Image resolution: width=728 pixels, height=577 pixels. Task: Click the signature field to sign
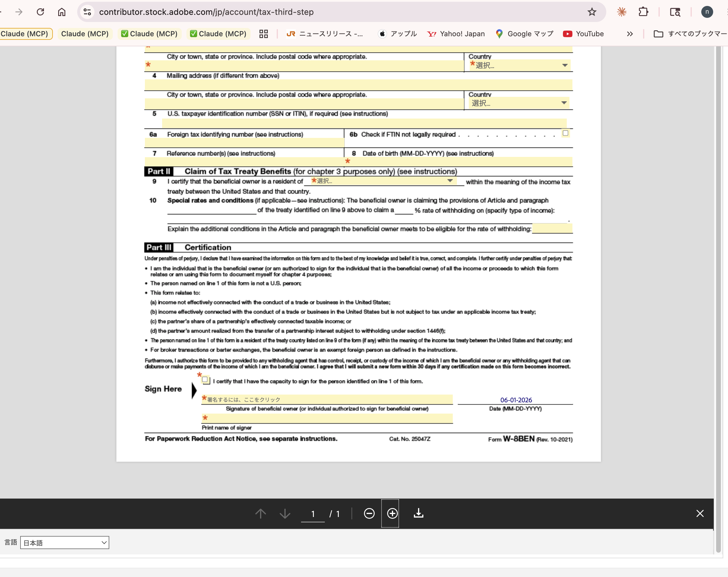[327, 399]
